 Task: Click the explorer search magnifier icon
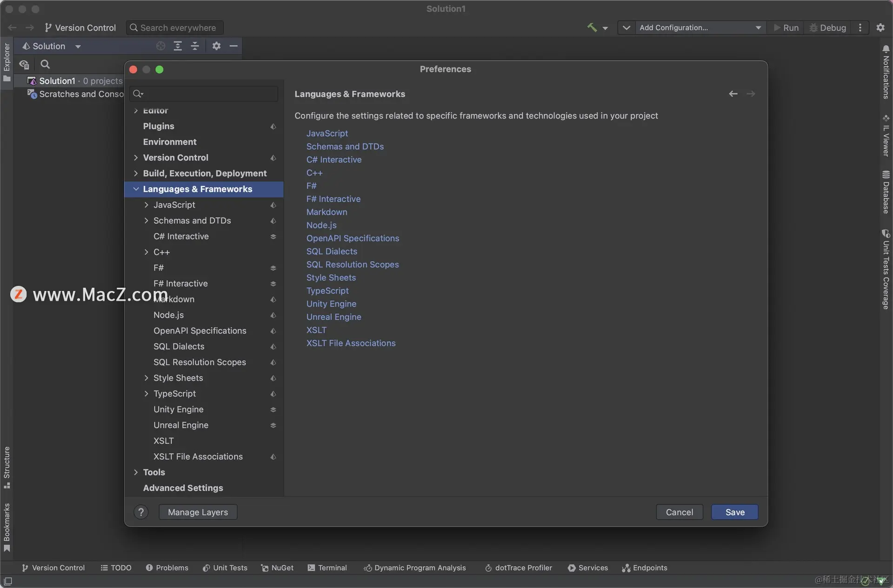(45, 65)
